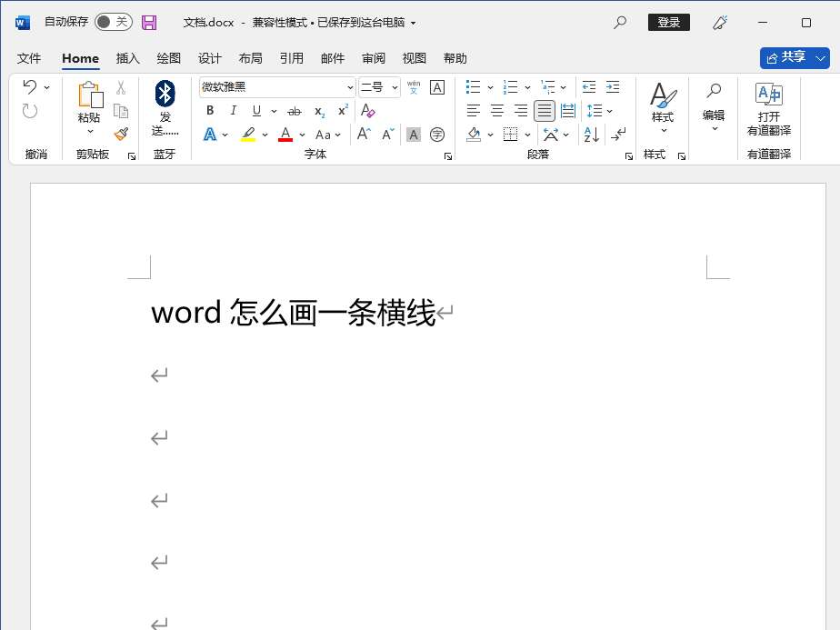Select Justify alignment
840x630 pixels.
click(x=545, y=111)
